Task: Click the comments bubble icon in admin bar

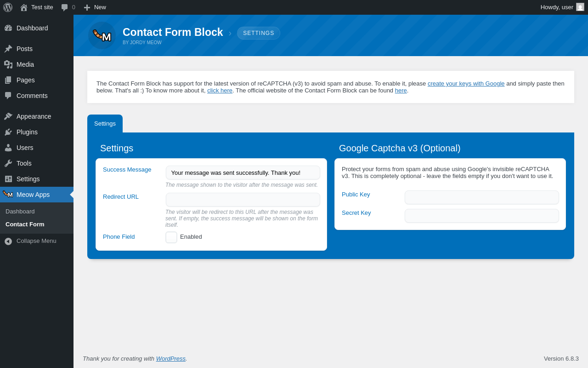Action: point(64,7)
